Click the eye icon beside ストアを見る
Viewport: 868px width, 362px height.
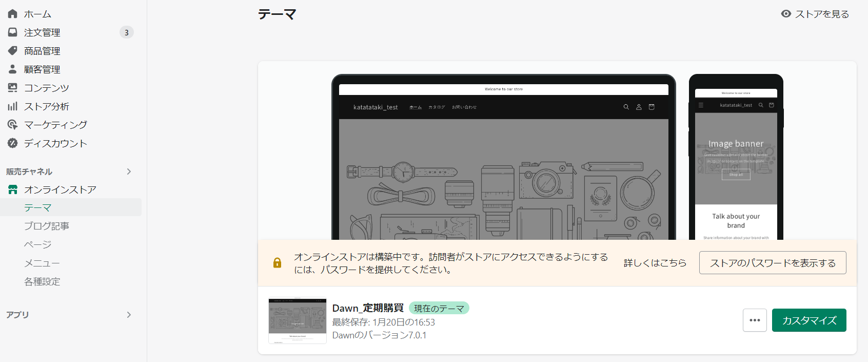[786, 14]
